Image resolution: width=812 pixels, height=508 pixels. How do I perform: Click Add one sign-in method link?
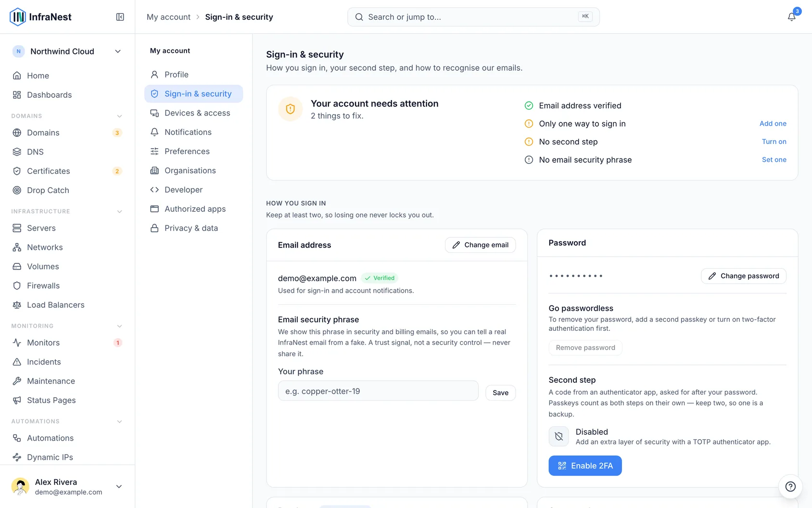click(773, 123)
